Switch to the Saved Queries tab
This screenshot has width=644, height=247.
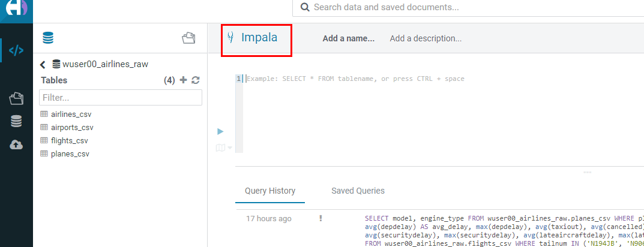[x=358, y=191]
